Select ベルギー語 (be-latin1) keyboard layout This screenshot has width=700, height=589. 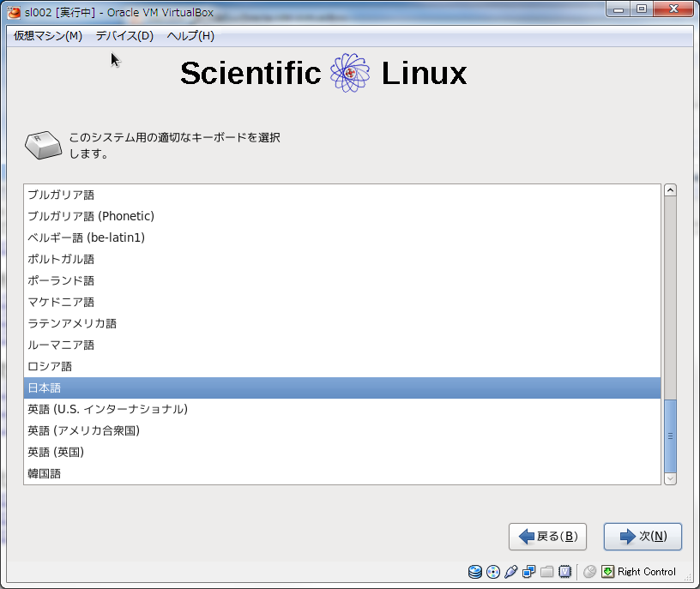tap(342, 237)
